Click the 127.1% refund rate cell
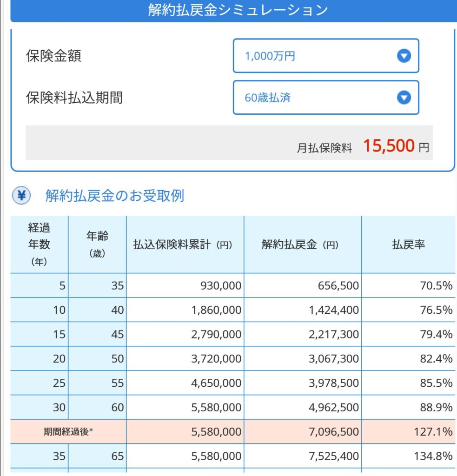This screenshot has height=476, width=457. pyautogui.click(x=433, y=432)
